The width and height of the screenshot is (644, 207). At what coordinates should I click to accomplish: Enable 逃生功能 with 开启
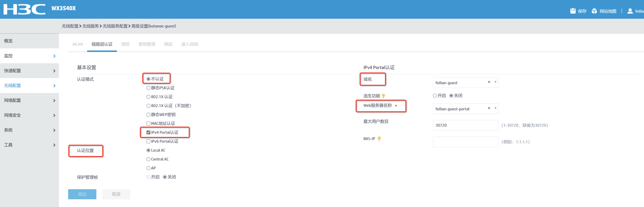point(435,96)
